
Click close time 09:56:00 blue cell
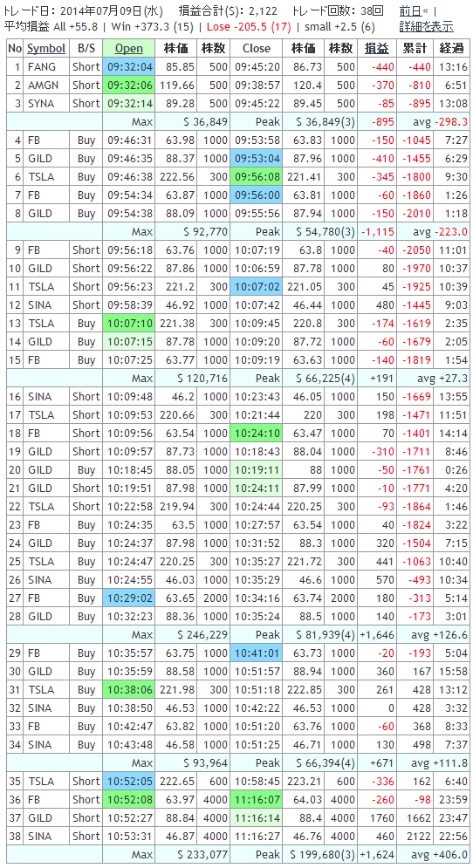[x=257, y=195]
